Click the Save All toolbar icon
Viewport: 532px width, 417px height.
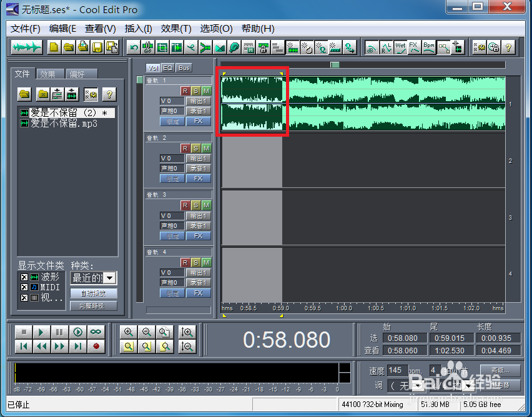point(112,47)
